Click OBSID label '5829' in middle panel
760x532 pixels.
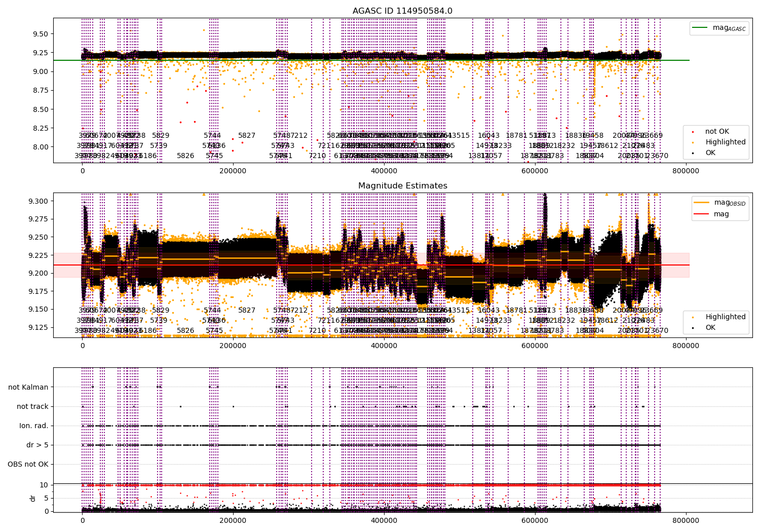click(x=161, y=311)
